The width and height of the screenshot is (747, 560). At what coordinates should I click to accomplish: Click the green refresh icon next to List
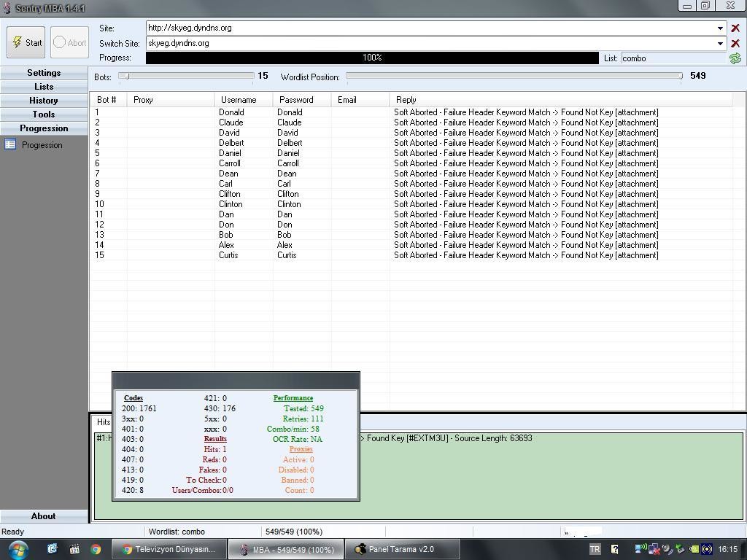[x=735, y=58]
